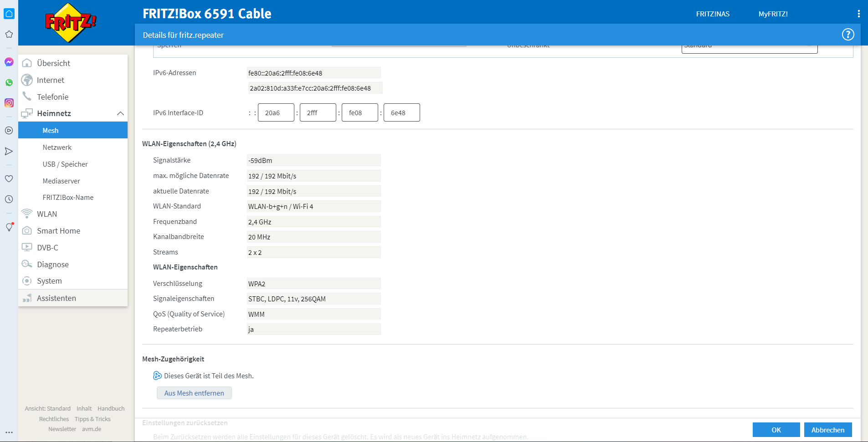Click the Assistenten wizard icon
Image resolution: width=868 pixels, height=442 pixels.
click(27, 298)
